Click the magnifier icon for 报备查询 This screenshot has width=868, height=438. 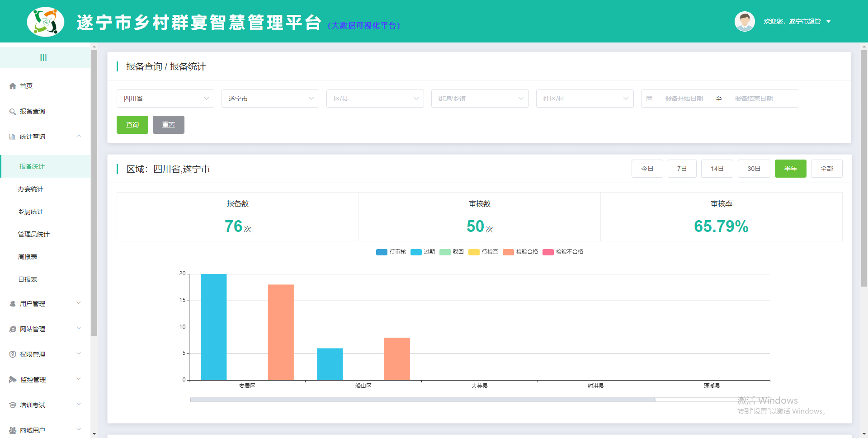click(13, 111)
